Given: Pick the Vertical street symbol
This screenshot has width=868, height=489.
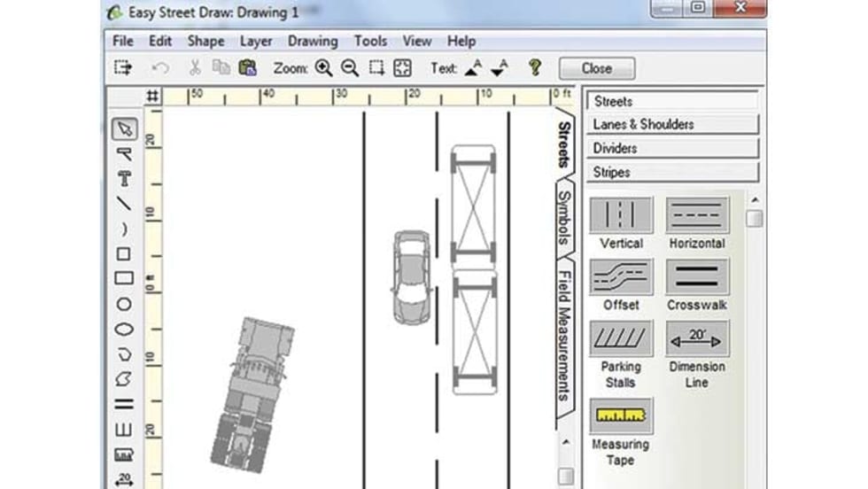Looking at the screenshot, I should tap(621, 215).
